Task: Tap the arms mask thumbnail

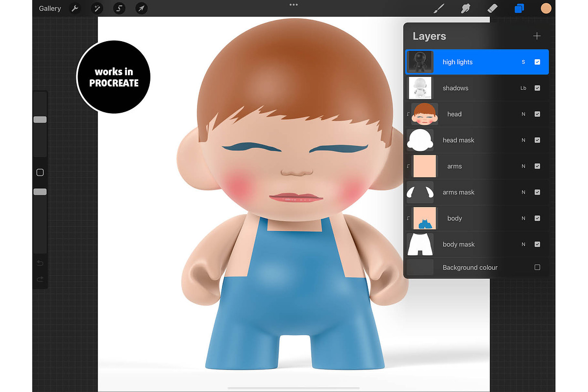Action: pyautogui.click(x=420, y=192)
